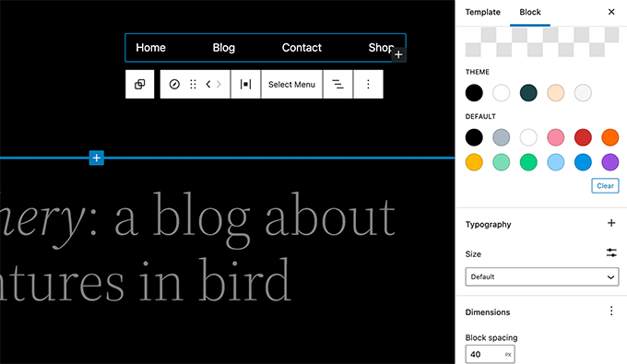Pick the white default color swatch
The height and width of the screenshot is (364, 627).
point(528,137)
